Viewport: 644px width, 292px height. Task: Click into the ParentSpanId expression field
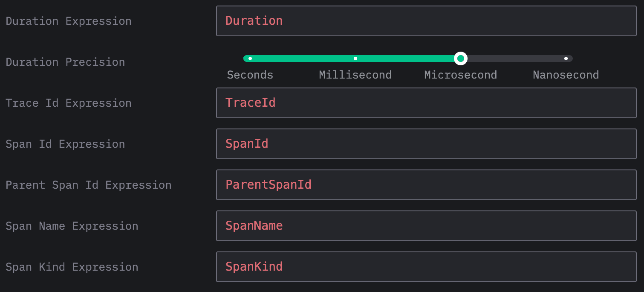[426, 185]
